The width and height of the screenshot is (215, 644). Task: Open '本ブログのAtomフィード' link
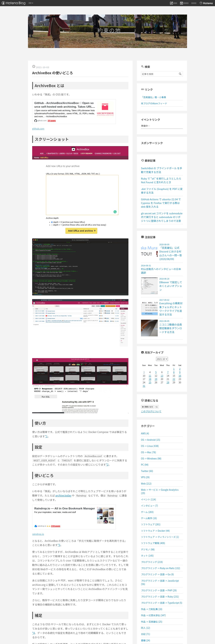(154, 103)
